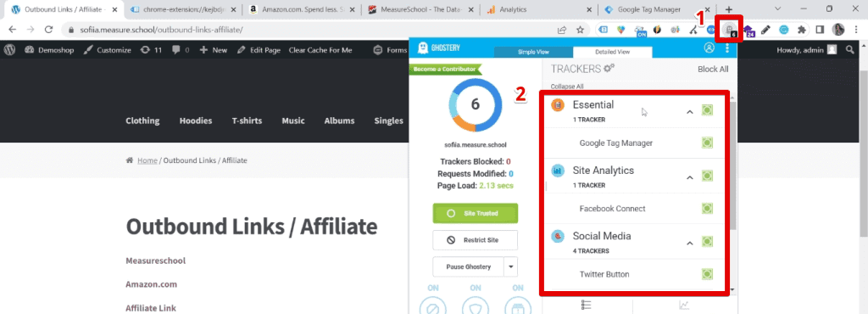Open WordPress comments bubble showing 0
Screen dimensions: 868x314
[181, 50]
